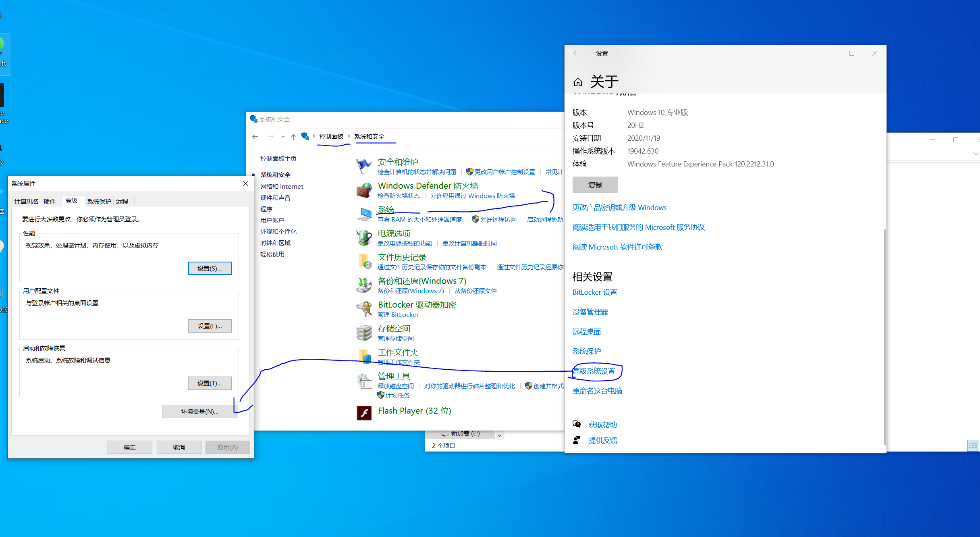Close the 系统属性 dialog
Image resolution: width=980 pixels, height=537 pixels.
[x=245, y=183]
